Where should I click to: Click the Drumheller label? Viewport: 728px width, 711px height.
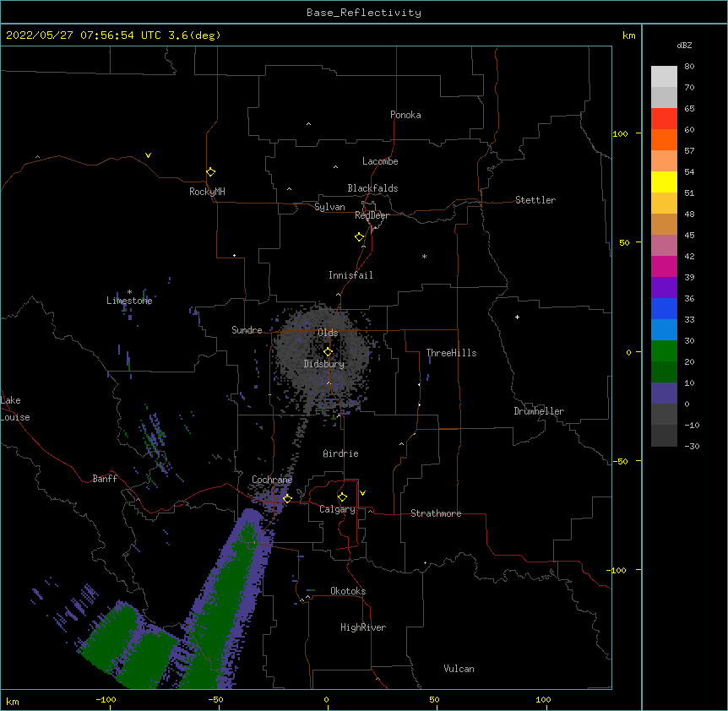pyautogui.click(x=539, y=411)
